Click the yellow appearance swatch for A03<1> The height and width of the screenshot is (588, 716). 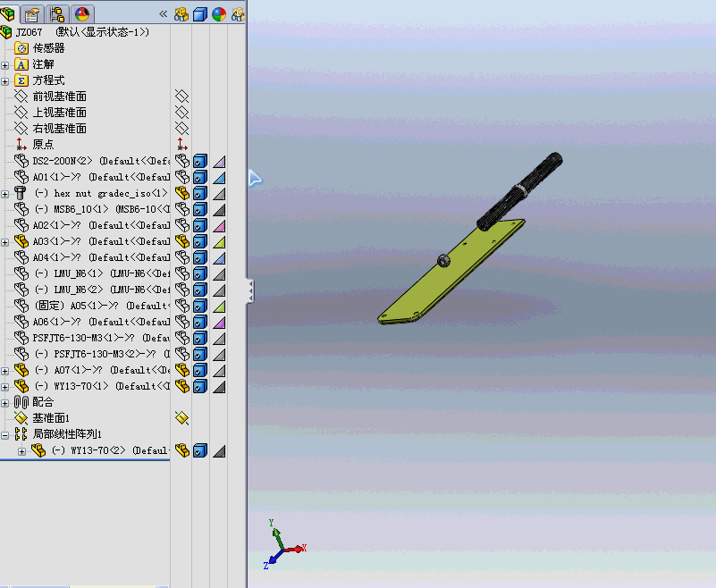(219, 241)
